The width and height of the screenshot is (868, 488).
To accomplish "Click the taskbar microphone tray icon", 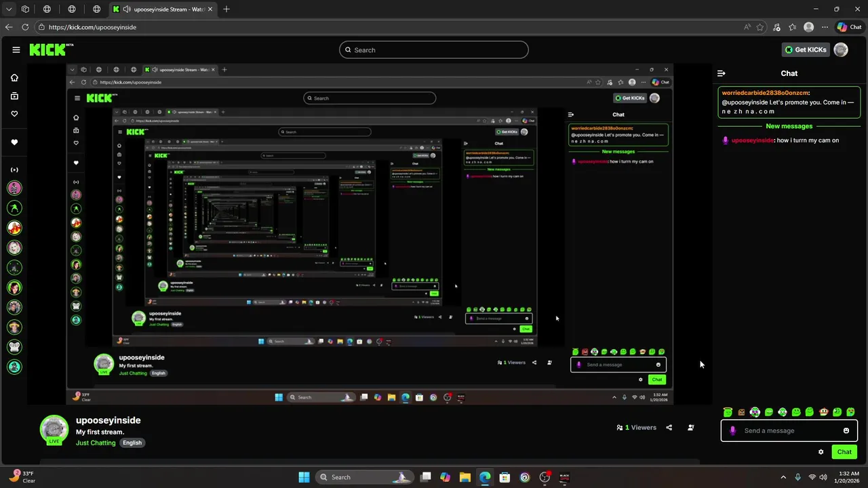I will (x=797, y=477).
